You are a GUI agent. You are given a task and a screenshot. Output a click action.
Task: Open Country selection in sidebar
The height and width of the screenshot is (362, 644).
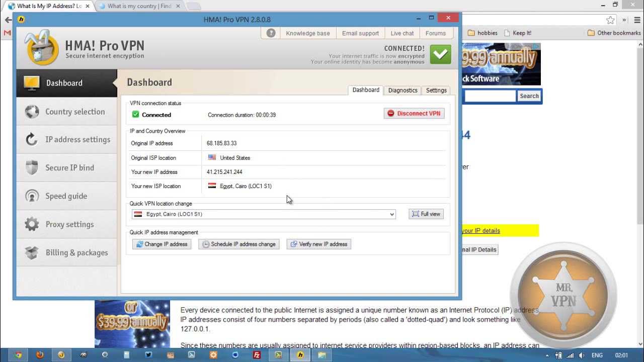point(66,112)
